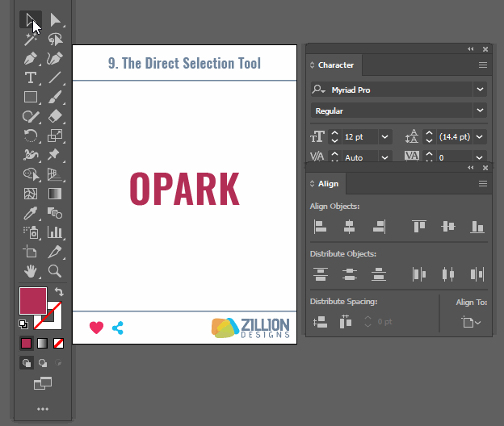Pick the Type tool
The image size is (504, 426).
31,78
